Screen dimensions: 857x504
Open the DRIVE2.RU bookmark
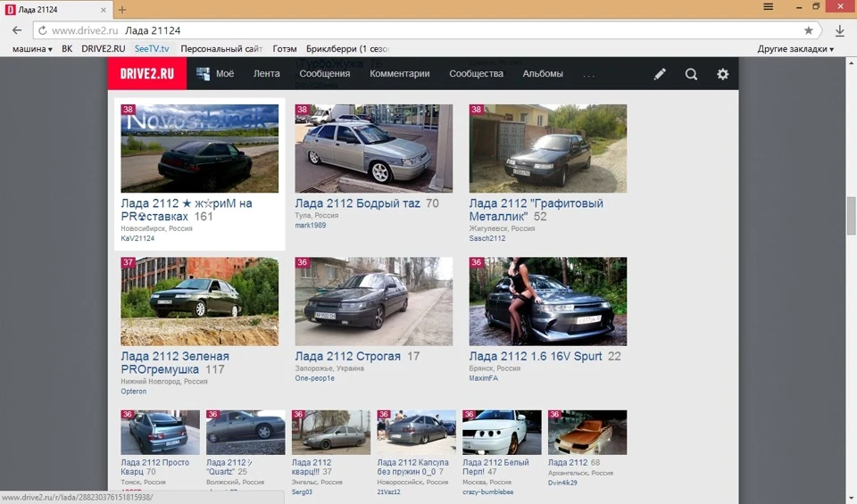click(104, 48)
